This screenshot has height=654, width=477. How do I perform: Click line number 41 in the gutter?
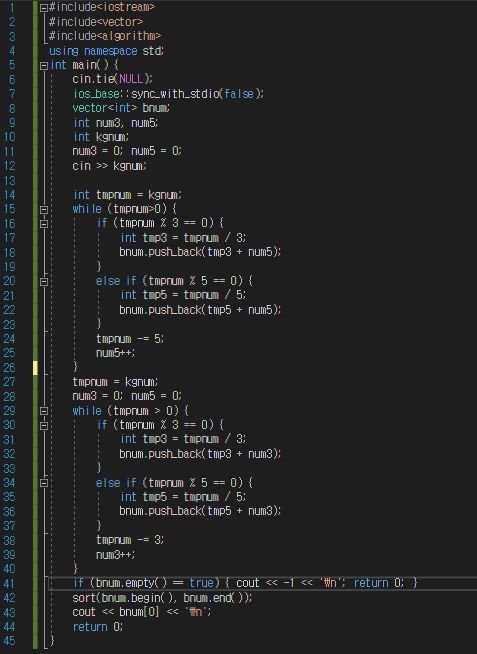point(9,583)
